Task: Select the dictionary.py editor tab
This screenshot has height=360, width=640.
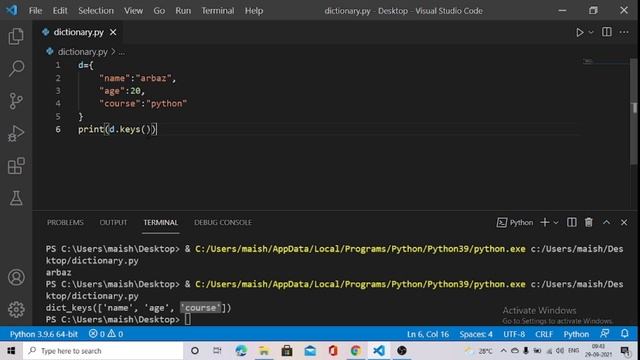Action: point(78,32)
